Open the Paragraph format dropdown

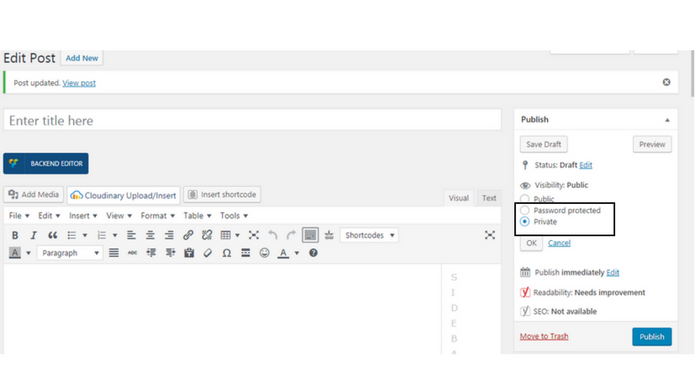(70, 253)
